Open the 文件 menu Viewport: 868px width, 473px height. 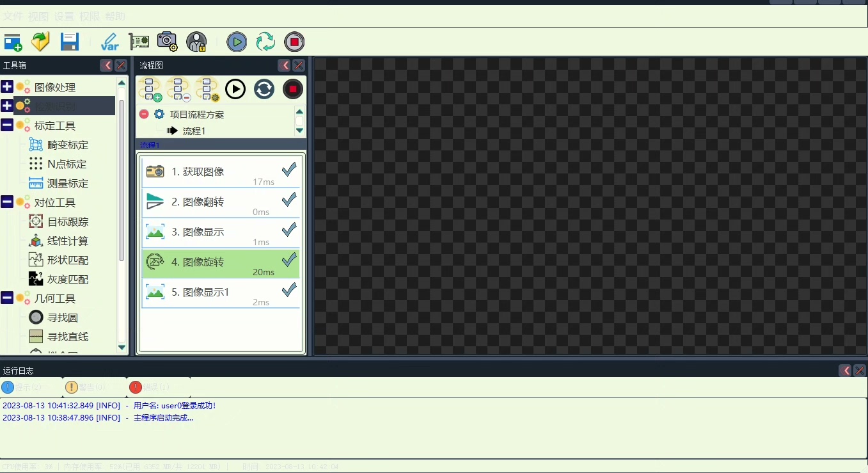(13, 17)
